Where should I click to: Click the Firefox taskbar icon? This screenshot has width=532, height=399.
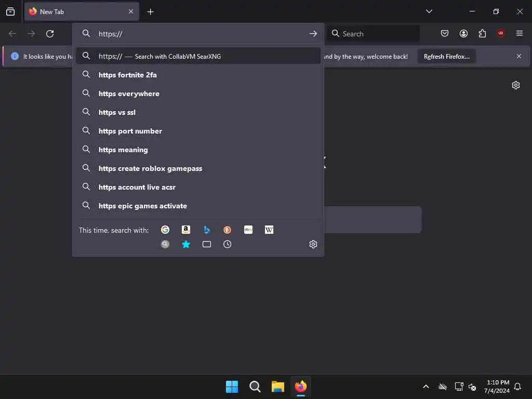point(301,387)
